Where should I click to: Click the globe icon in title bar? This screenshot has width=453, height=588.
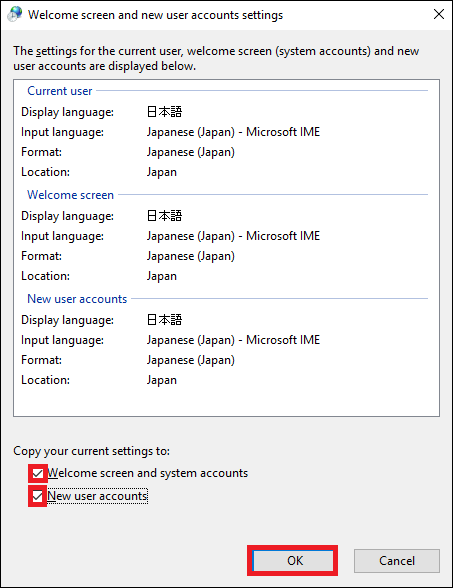[x=15, y=15]
